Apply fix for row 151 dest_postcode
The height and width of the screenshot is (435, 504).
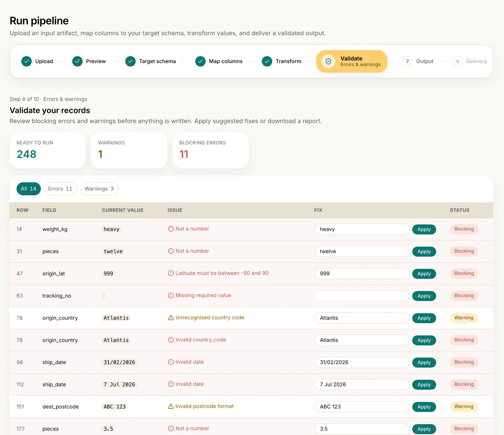(424, 407)
